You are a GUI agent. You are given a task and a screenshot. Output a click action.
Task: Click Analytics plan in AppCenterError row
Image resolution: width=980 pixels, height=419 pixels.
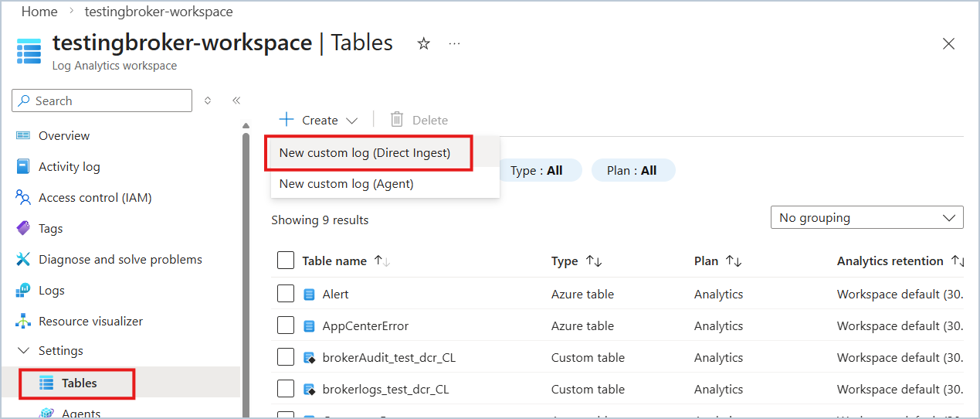719,326
